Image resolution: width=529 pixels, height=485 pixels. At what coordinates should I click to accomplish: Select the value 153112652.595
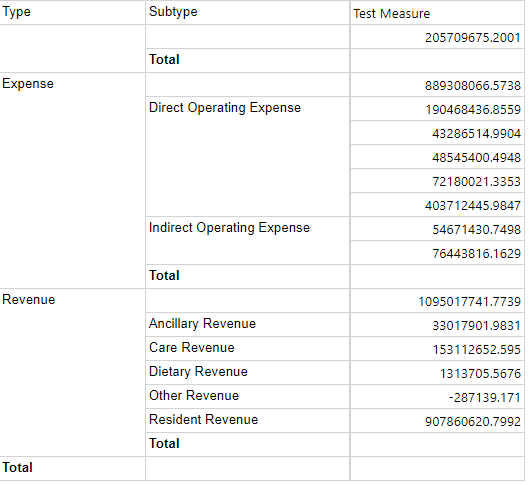476,350
